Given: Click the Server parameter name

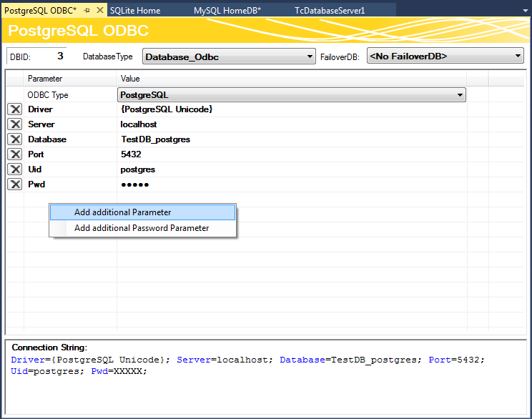Looking at the screenshot, I should tap(41, 124).
